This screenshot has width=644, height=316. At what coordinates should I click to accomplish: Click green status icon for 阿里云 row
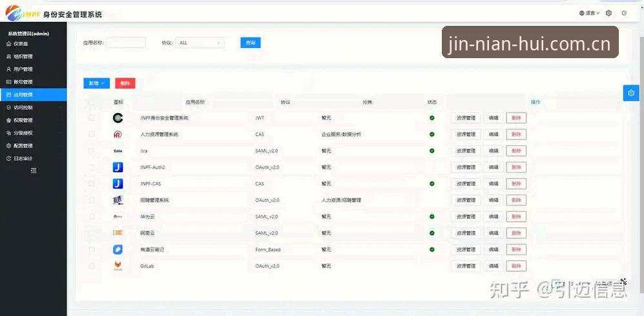click(431, 233)
